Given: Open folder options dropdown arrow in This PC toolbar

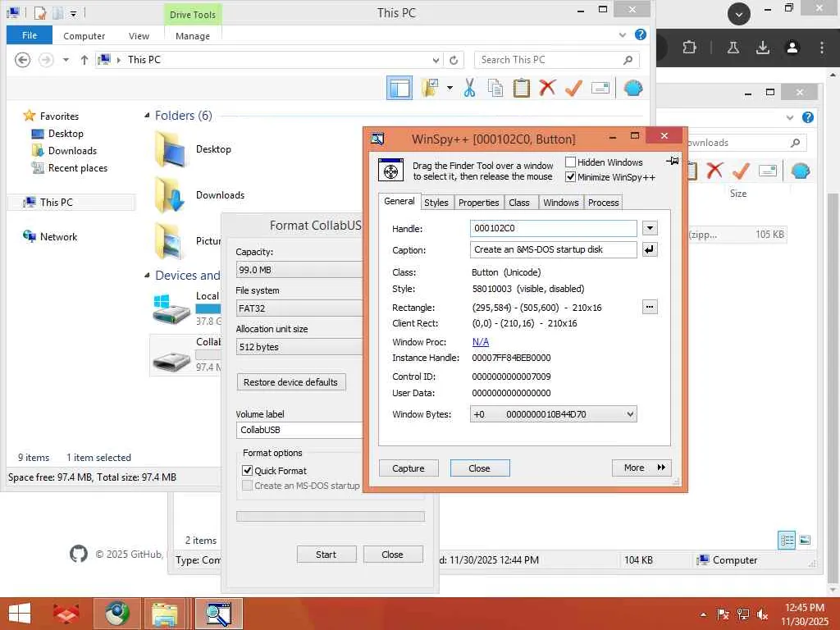Looking at the screenshot, I should click(x=450, y=88).
